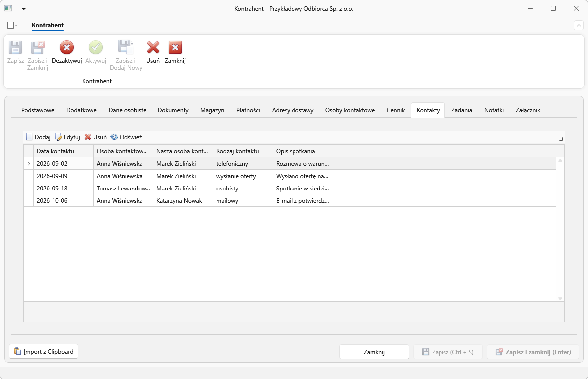Click the Zapisz i Dodaj Nowy icon

tap(126, 48)
